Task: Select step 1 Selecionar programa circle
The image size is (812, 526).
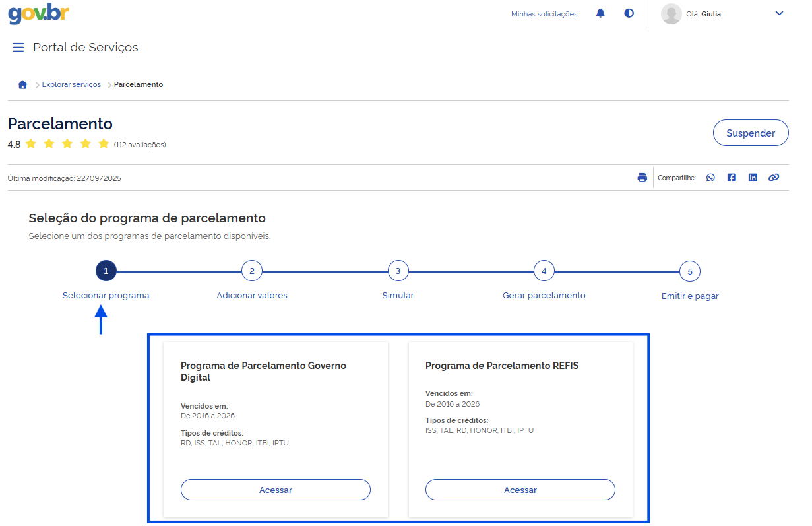Action: (106, 271)
